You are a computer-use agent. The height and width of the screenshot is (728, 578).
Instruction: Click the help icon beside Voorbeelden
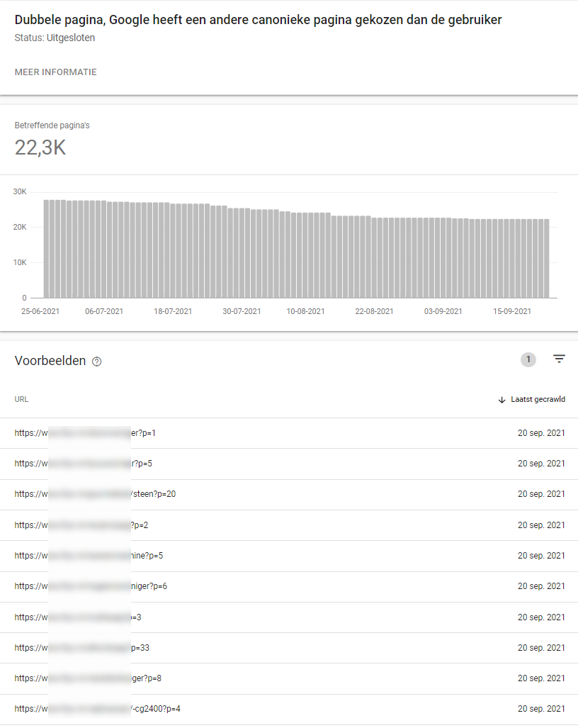[96, 362]
